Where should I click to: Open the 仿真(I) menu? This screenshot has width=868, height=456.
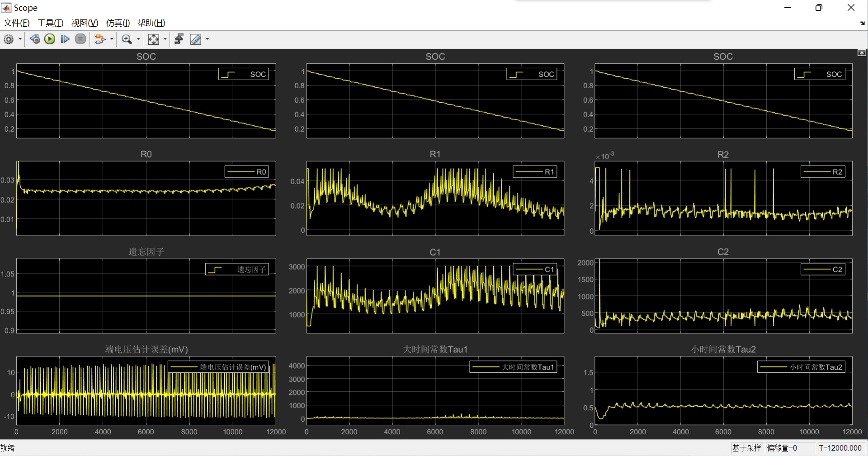pos(118,23)
